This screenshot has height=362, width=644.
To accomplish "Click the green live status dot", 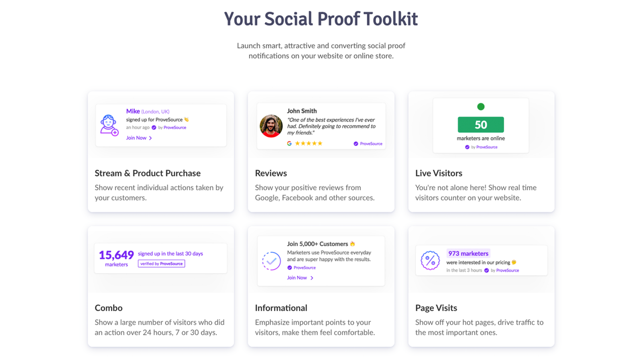I will (x=480, y=107).
